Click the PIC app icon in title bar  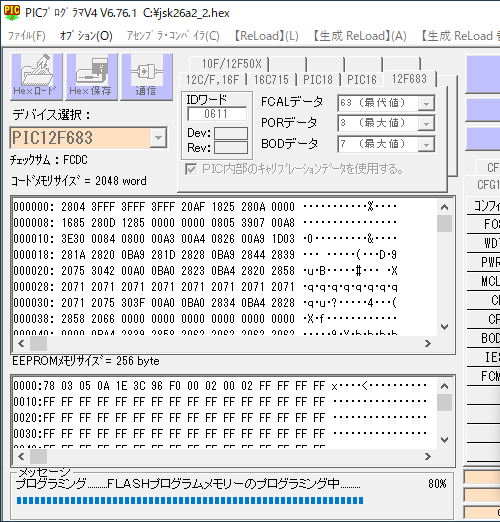tap(12, 13)
